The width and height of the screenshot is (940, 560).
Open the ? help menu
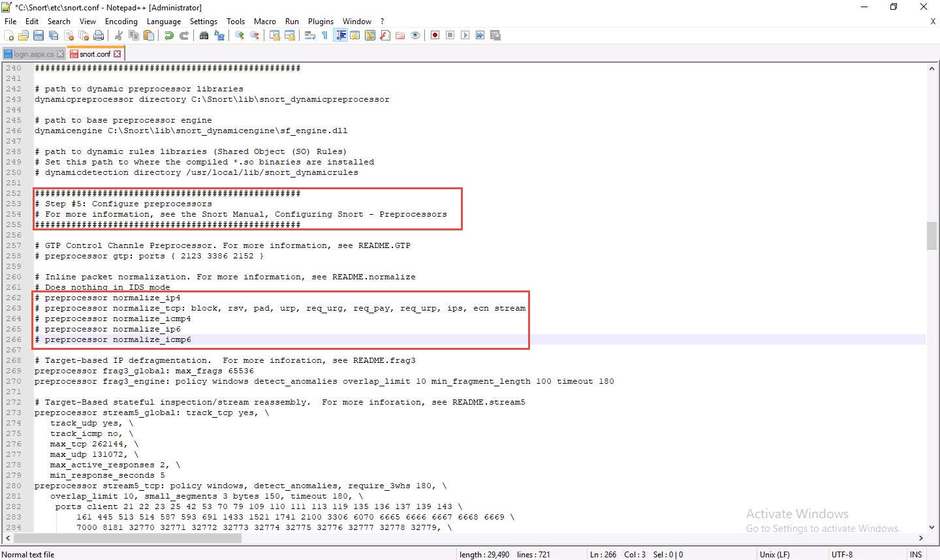[383, 22]
